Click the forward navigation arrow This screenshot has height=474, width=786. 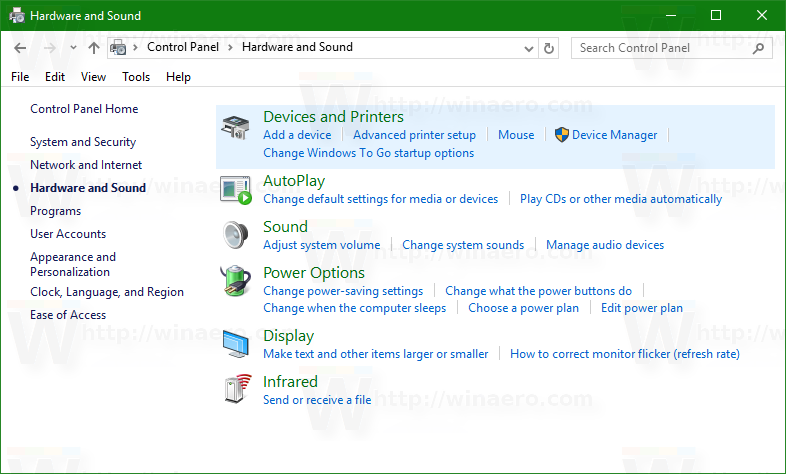[50, 48]
